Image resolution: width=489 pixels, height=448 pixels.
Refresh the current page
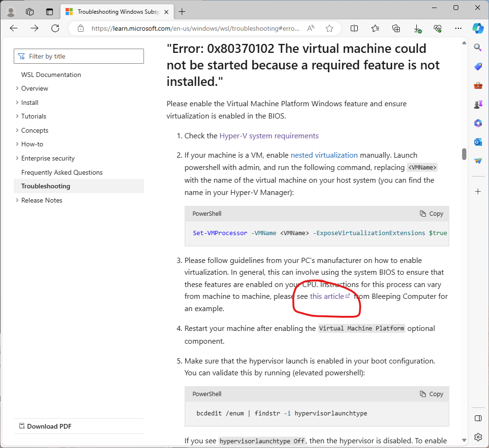point(55,28)
